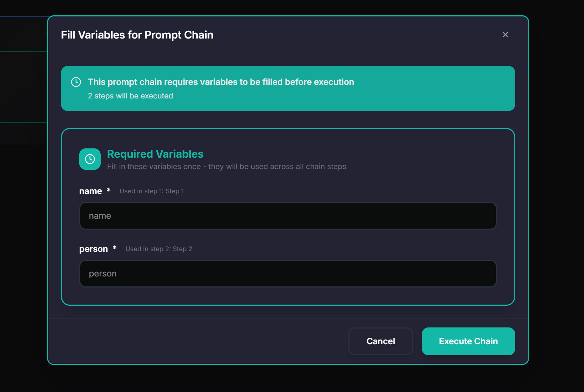Click empty footer area left of Cancel
Screen dimensions: 584x392
click(196, 341)
